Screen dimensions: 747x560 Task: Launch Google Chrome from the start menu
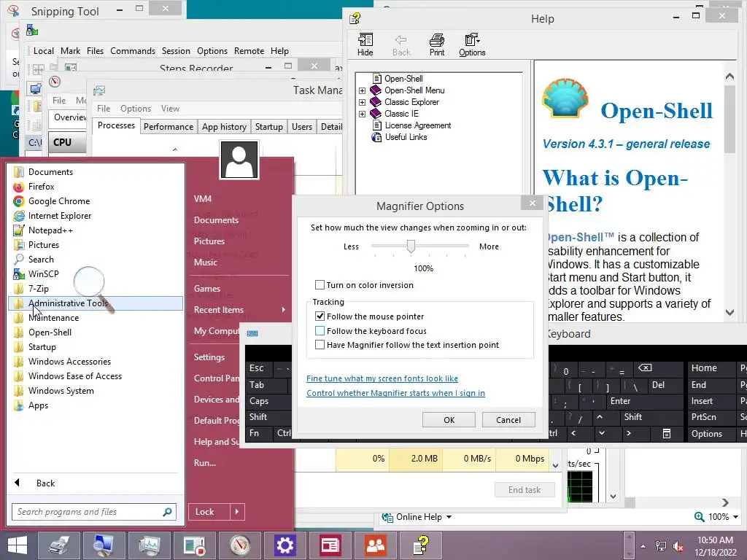pos(59,201)
